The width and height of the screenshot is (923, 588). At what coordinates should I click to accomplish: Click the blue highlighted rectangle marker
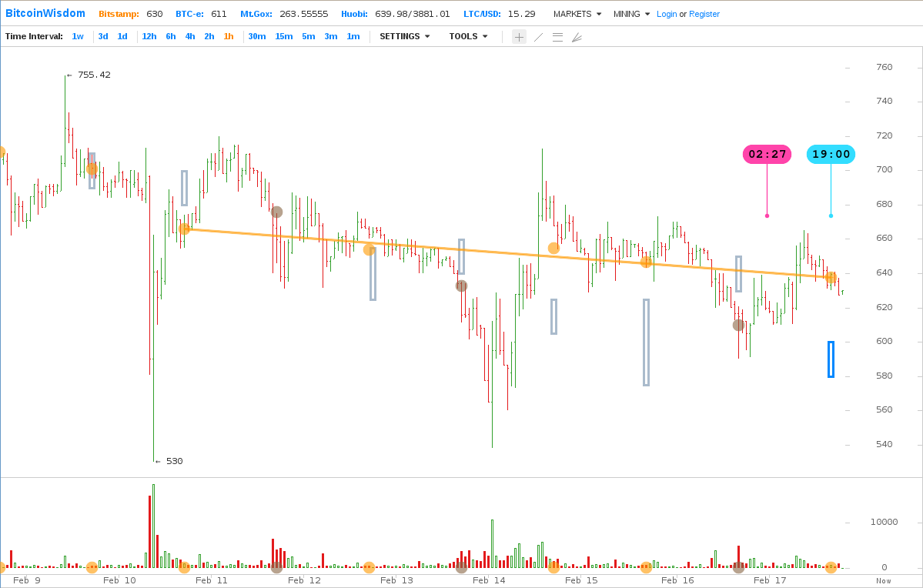831,359
